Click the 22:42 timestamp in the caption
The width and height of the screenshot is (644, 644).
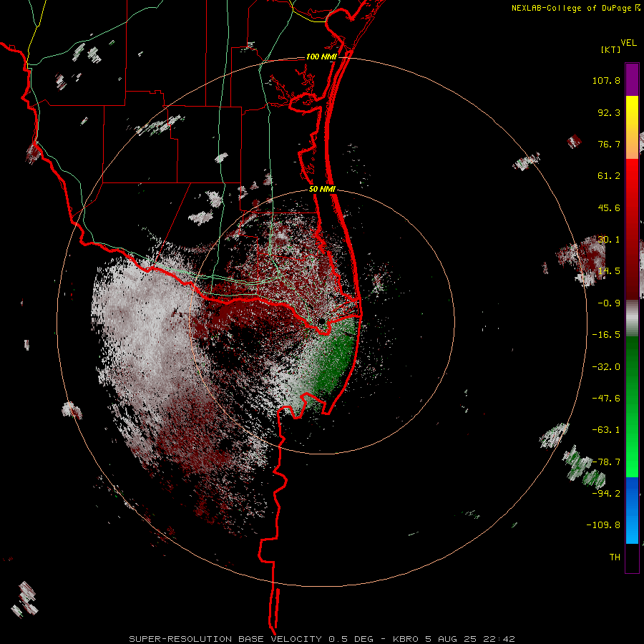[x=499, y=639]
